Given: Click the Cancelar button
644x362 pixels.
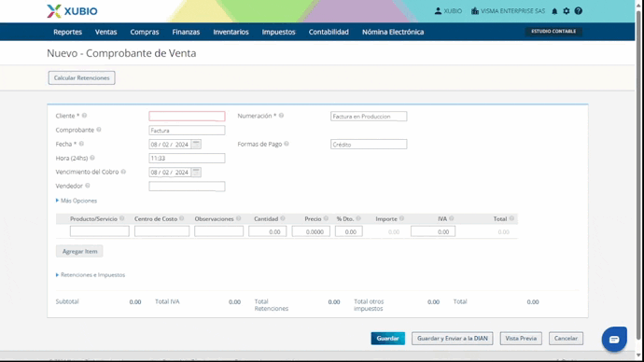Looking at the screenshot, I should [566, 338].
